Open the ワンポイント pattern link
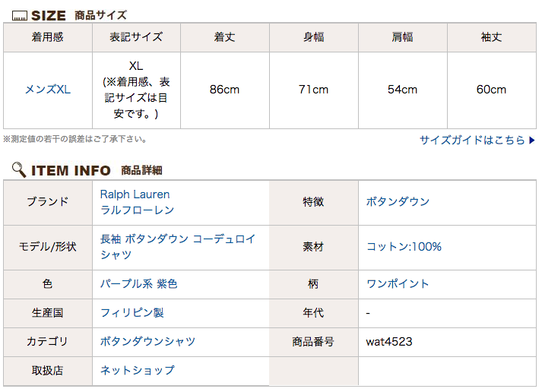 (x=398, y=284)
